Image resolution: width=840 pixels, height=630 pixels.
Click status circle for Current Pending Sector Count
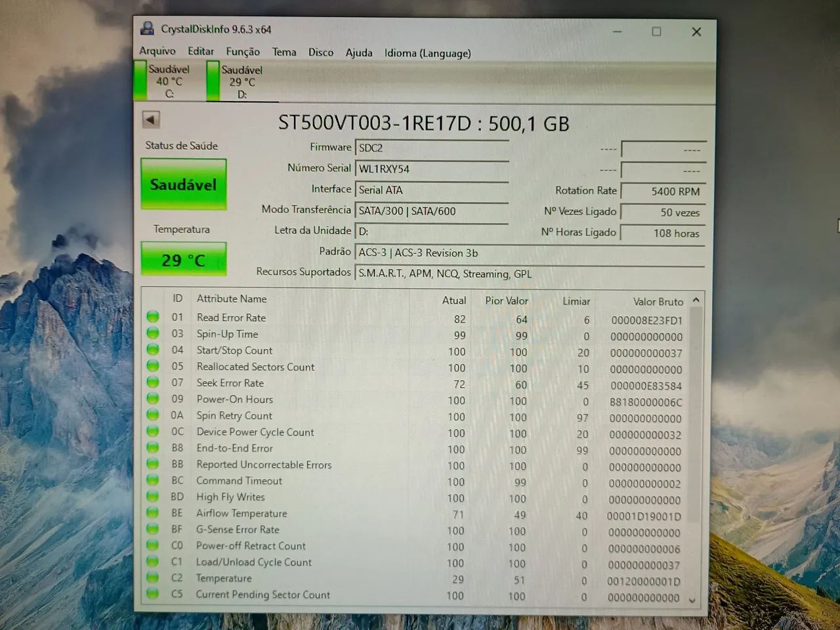(153, 594)
